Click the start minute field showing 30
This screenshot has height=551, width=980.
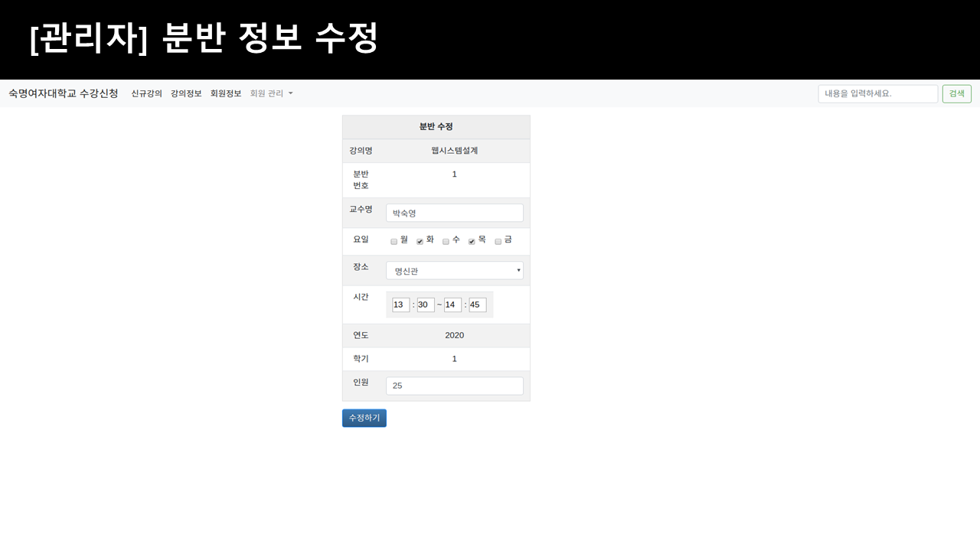click(x=426, y=305)
